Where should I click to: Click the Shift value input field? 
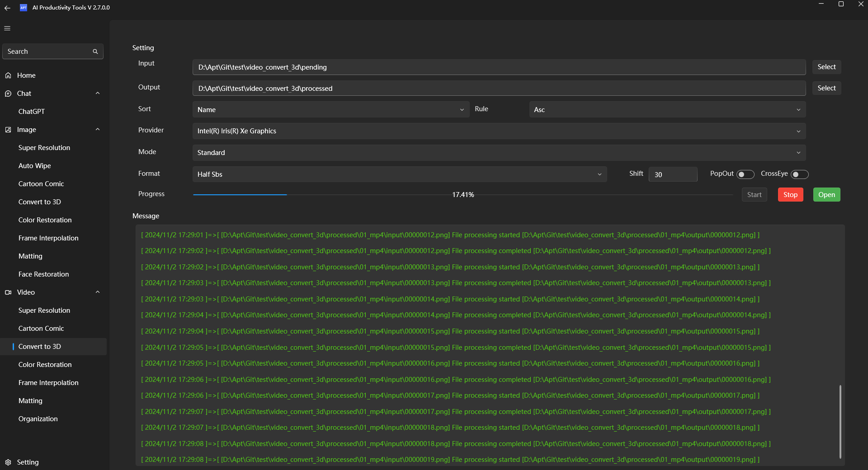tap(673, 174)
